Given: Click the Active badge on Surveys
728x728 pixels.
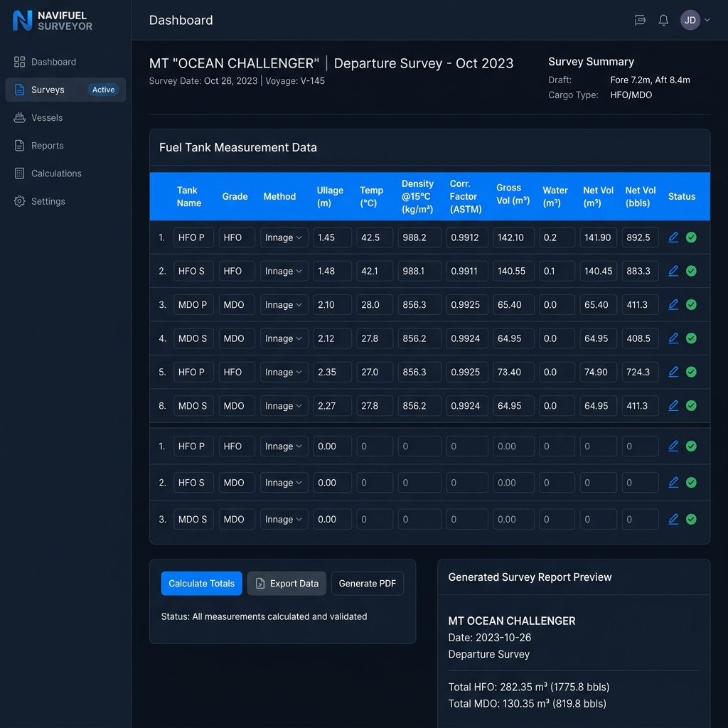Looking at the screenshot, I should [x=103, y=90].
